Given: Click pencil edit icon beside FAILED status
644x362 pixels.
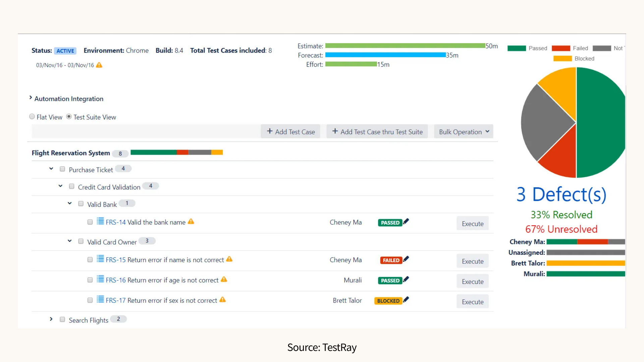Looking at the screenshot, I should [406, 259].
